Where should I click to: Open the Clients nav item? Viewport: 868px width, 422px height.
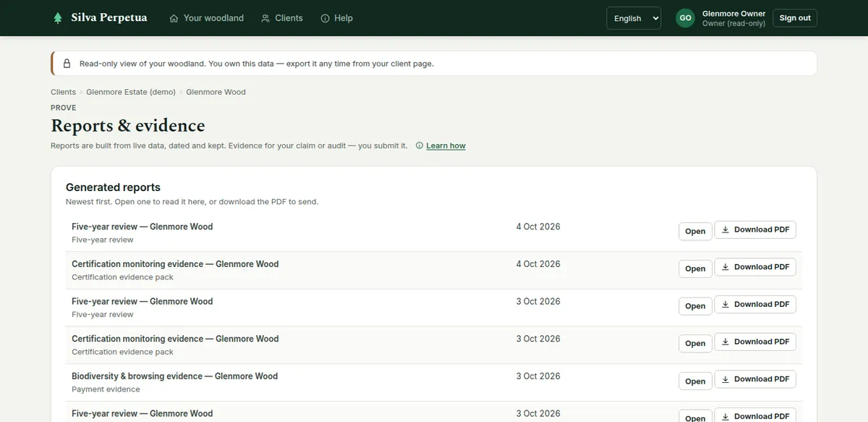[x=282, y=18]
